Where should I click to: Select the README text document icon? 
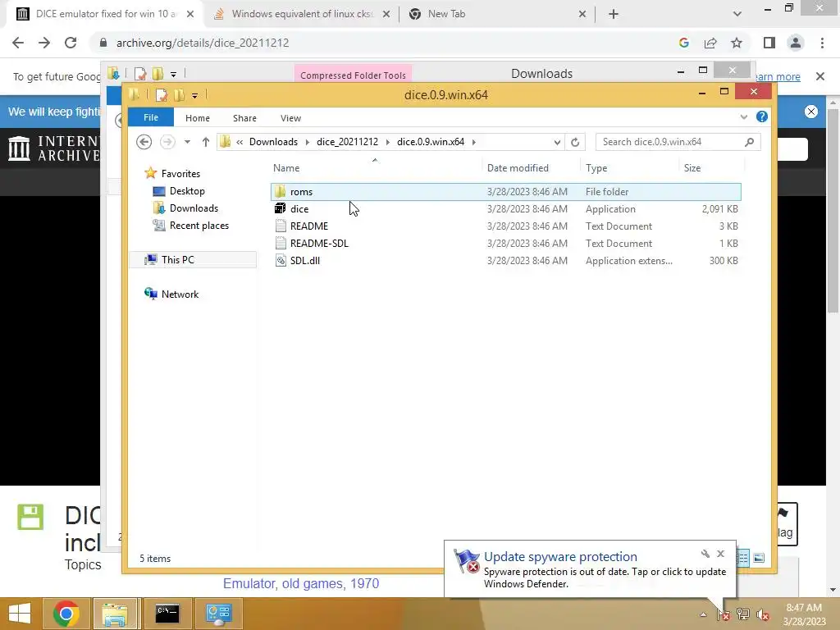coord(281,226)
